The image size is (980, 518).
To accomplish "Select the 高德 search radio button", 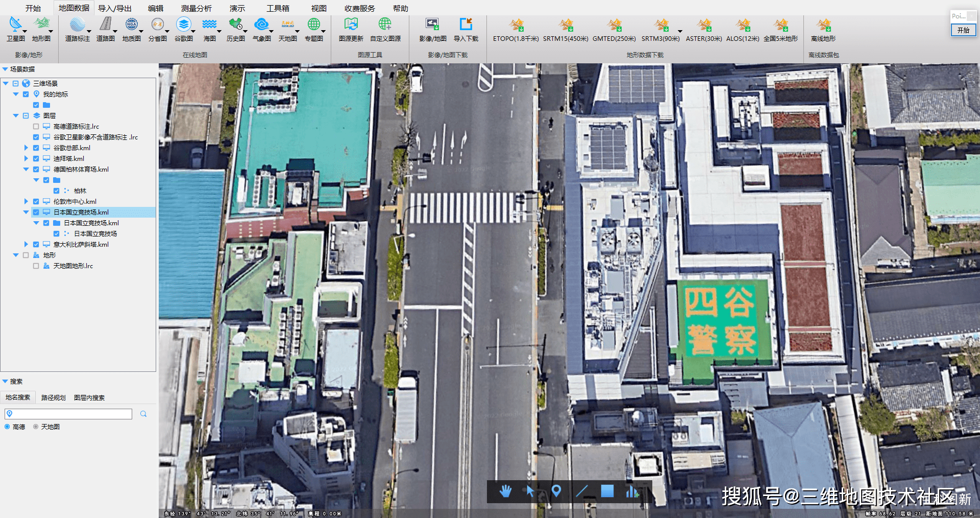I will [7, 427].
